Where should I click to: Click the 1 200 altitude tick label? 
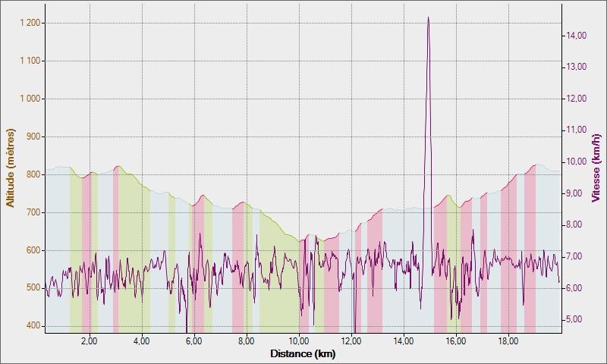click(x=28, y=23)
